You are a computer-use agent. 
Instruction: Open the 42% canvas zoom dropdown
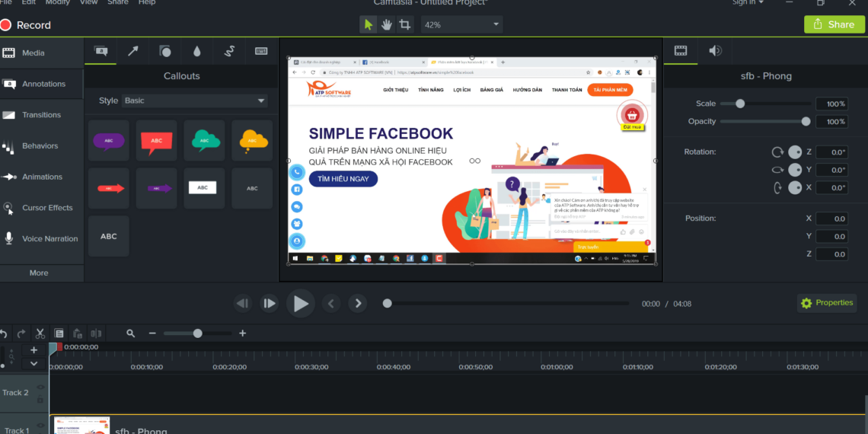(x=461, y=24)
